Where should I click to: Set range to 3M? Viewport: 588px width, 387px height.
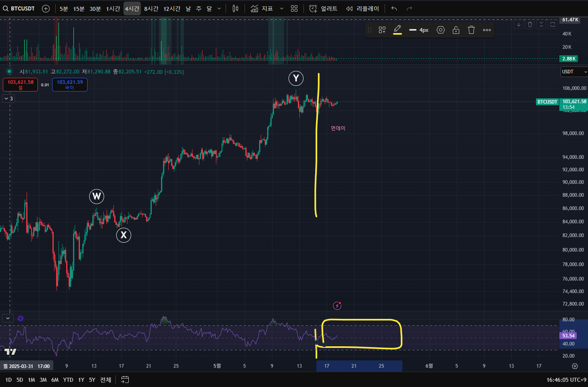coord(43,380)
